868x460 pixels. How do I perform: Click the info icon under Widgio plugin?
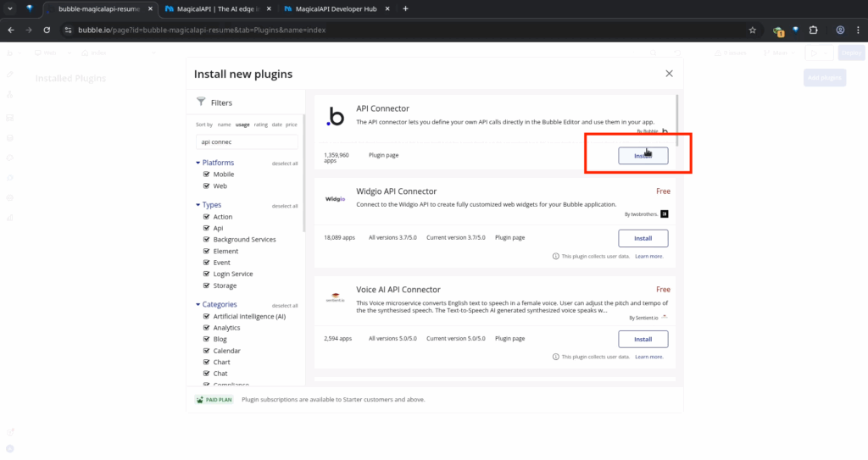[x=556, y=257]
